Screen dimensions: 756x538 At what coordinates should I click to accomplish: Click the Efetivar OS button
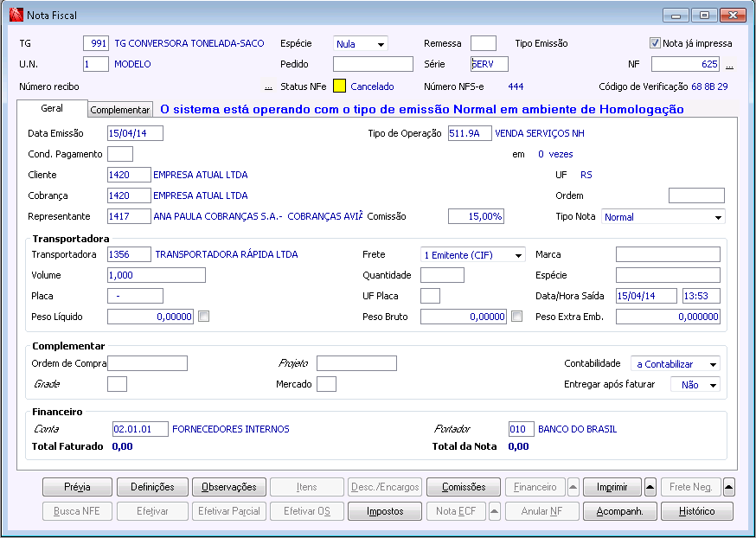point(307,511)
